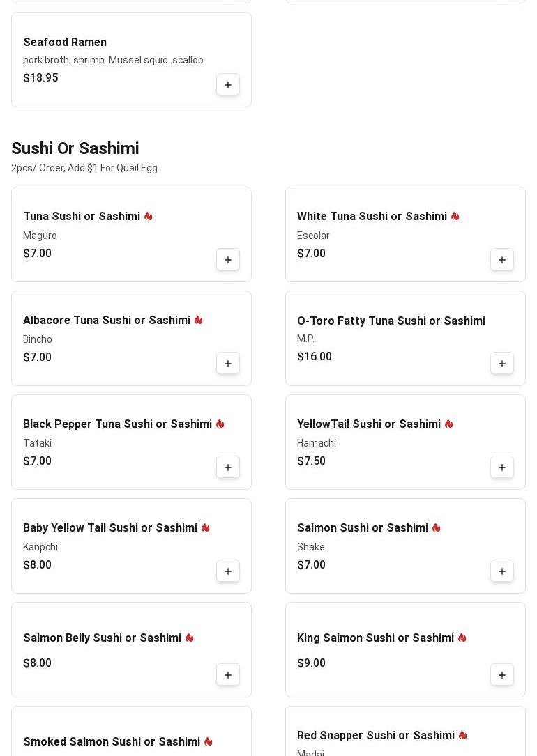537x756 pixels.
Task: Open the Seafood Ramen item details
Action: point(65,43)
